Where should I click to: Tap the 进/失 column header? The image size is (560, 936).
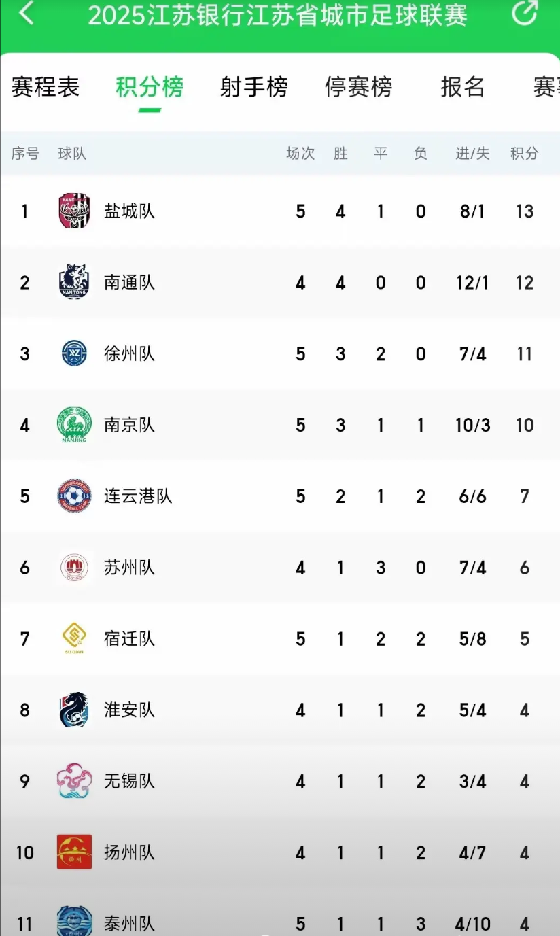[x=472, y=154]
